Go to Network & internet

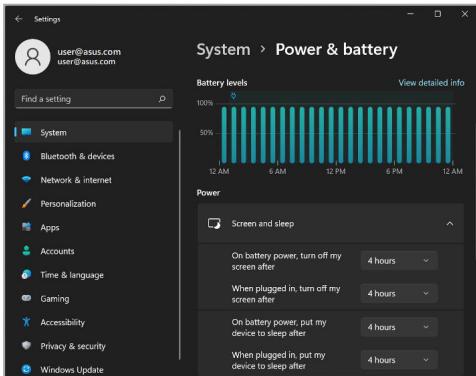click(x=94, y=180)
